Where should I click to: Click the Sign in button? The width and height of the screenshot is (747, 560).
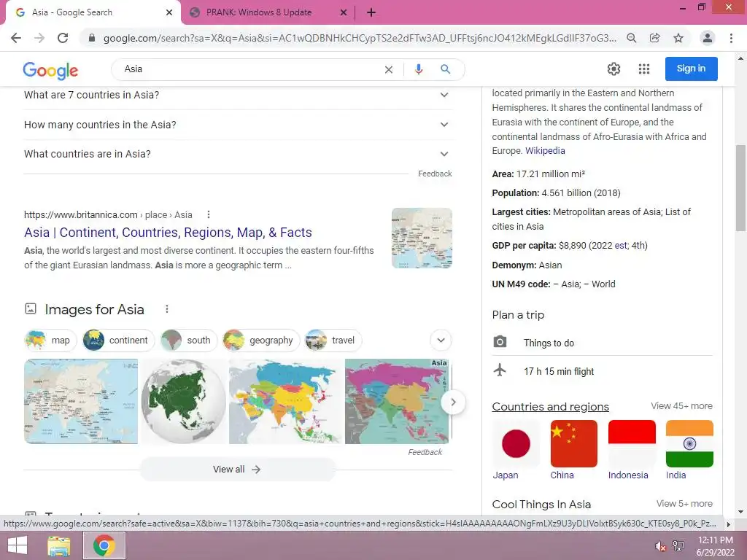click(692, 69)
